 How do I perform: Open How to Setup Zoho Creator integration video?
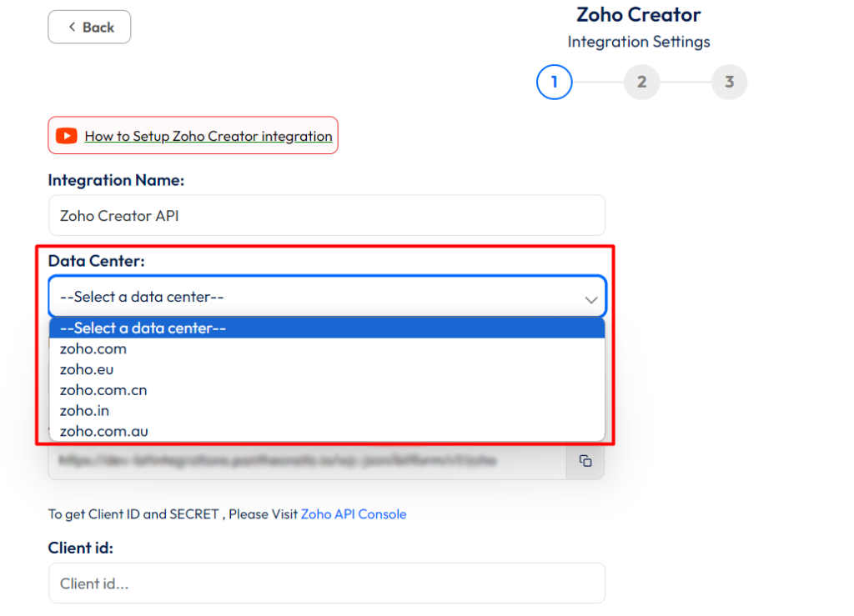point(207,136)
